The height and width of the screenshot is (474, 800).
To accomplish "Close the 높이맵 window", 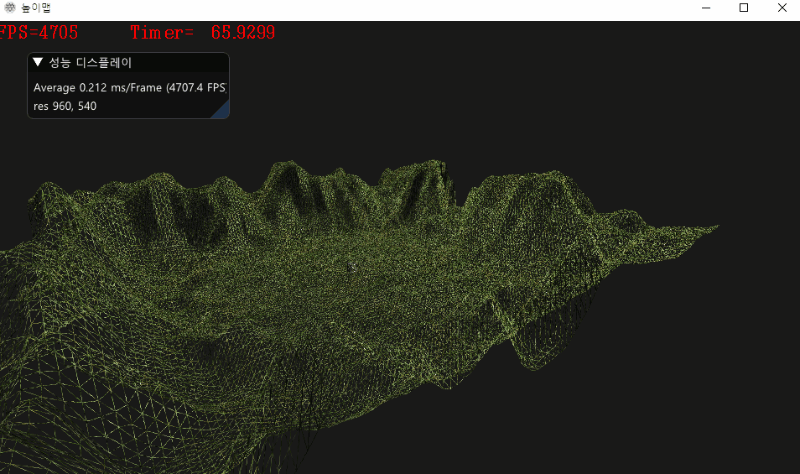I will click(782, 8).
